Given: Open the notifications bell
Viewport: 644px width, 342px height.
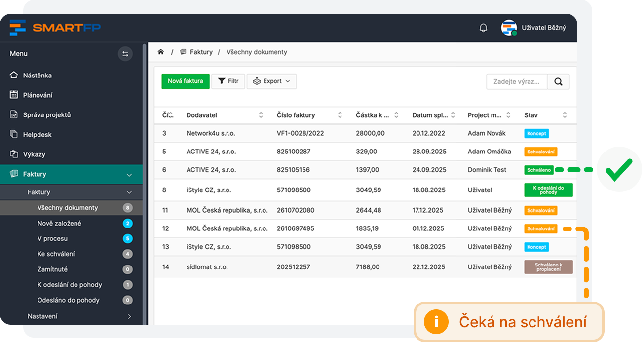Looking at the screenshot, I should point(483,28).
